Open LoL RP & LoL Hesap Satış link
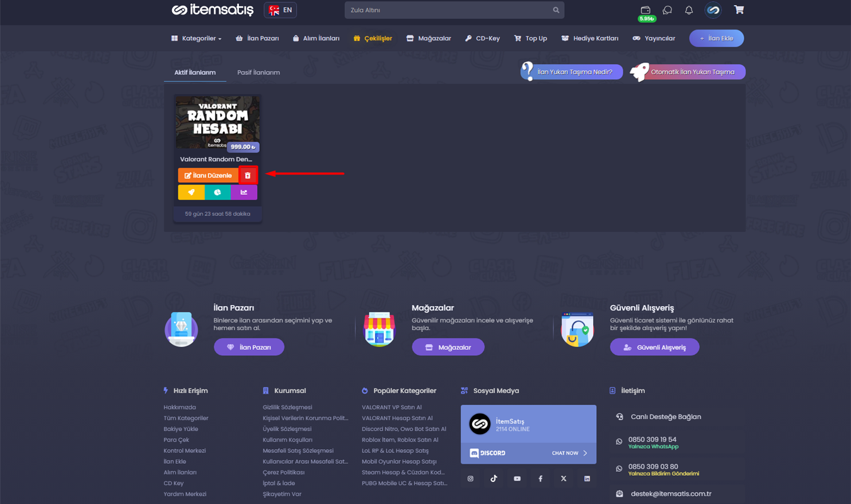The width and height of the screenshot is (851, 504). coord(395,450)
